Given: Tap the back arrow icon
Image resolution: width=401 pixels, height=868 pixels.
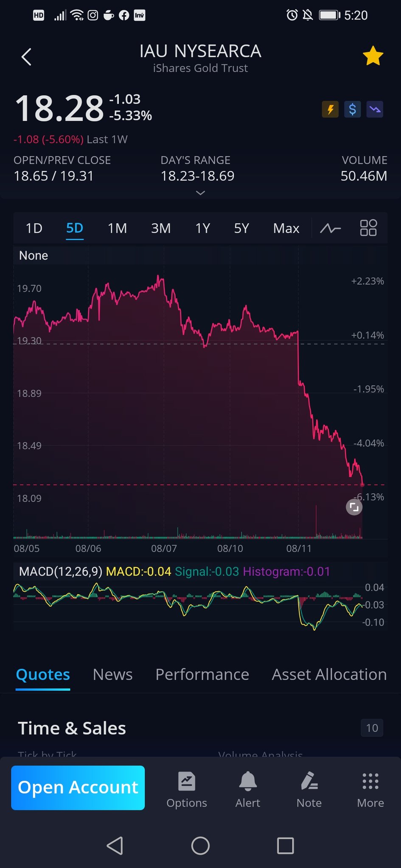Looking at the screenshot, I should coord(26,57).
